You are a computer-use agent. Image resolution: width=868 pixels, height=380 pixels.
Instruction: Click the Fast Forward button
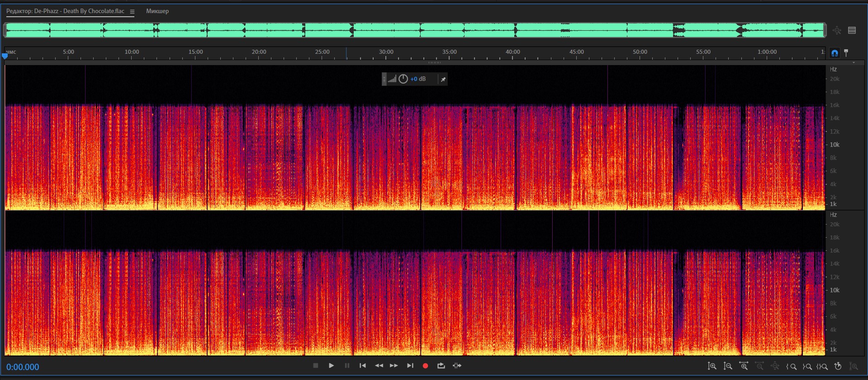click(394, 366)
